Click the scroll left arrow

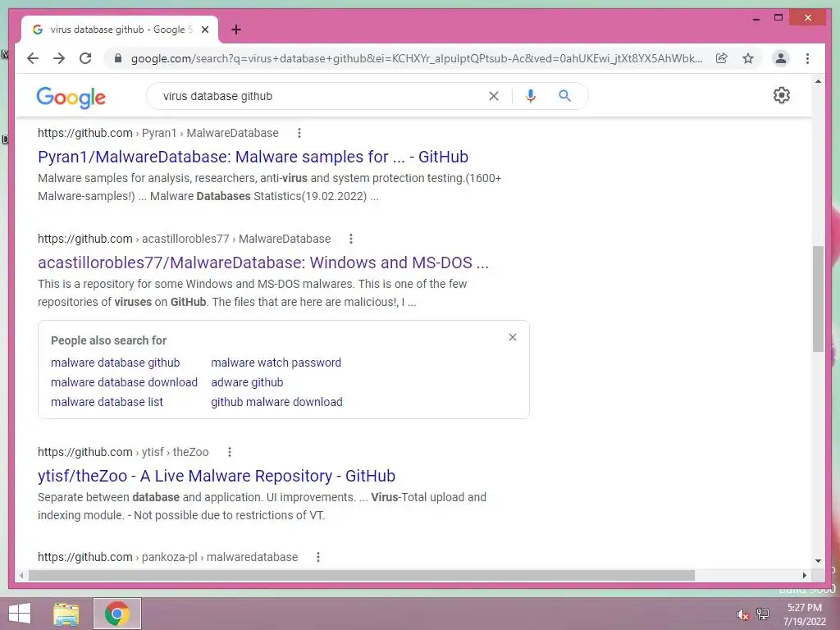pyautogui.click(x=21, y=575)
